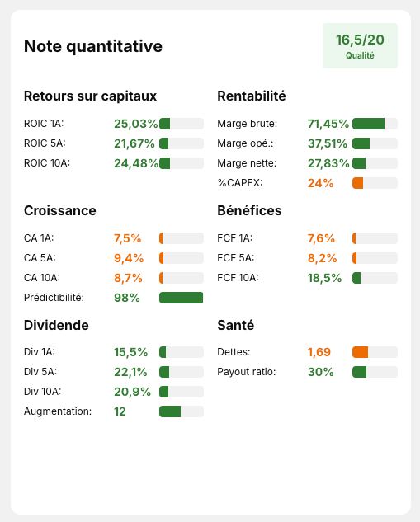This screenshot has height=522, width=420.
Task: Click the Retours sur capitaux heading
Action: point(90,96)
